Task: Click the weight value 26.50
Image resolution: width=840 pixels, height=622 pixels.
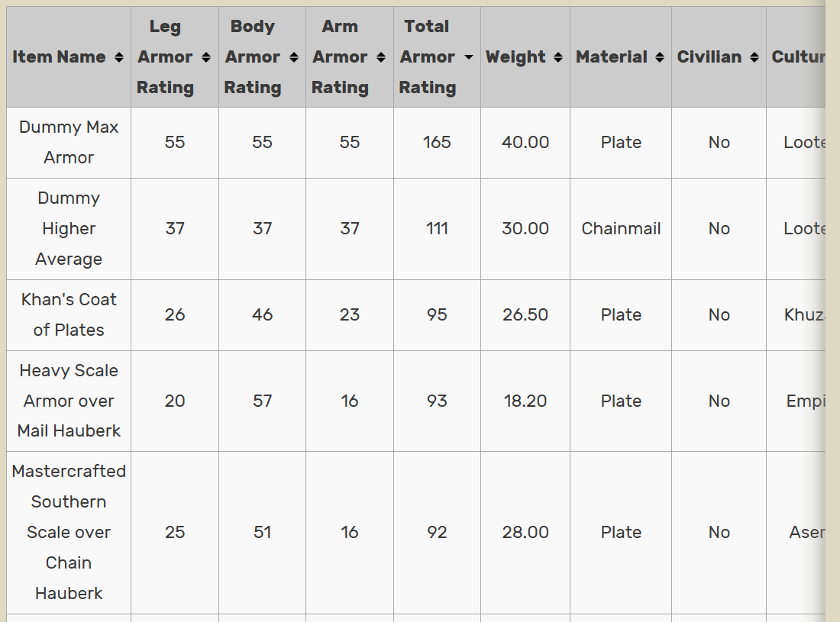Action: pos(525,314)
